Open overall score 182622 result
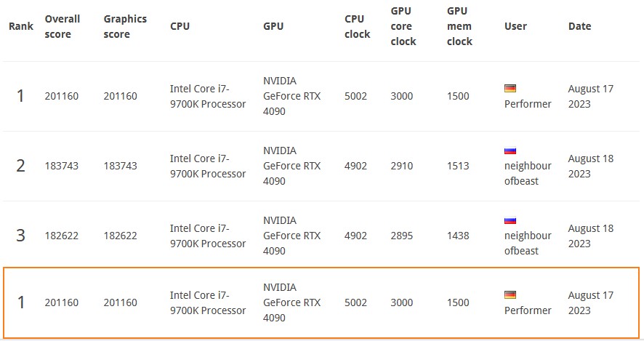Image resolution: width=644 pixels, height=341 pixels. [x=61, y=236]
